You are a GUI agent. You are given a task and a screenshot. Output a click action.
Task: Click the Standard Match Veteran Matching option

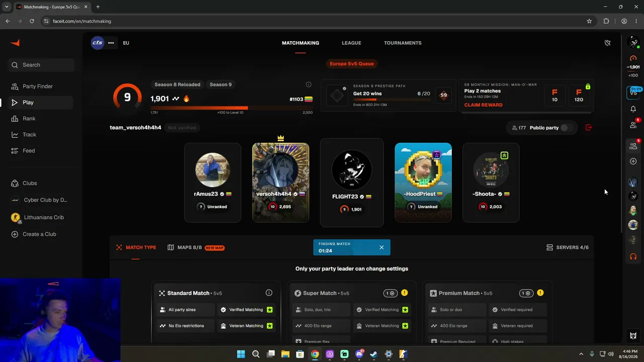pyautogui.click(x=247, y=326)
